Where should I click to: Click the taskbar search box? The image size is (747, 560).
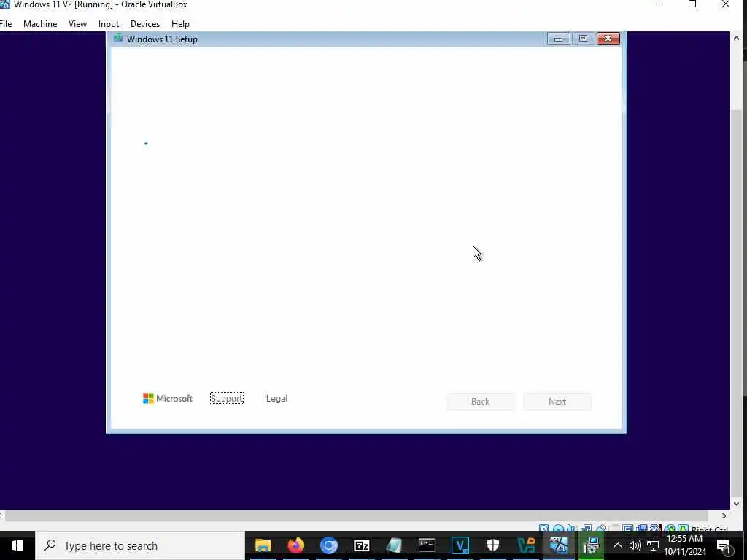[x=140, y=545]
